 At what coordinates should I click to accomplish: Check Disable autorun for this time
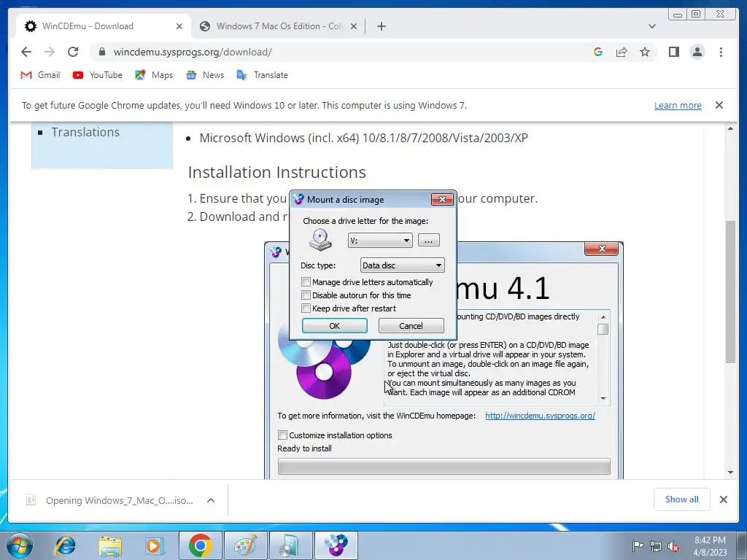(306, 295)
